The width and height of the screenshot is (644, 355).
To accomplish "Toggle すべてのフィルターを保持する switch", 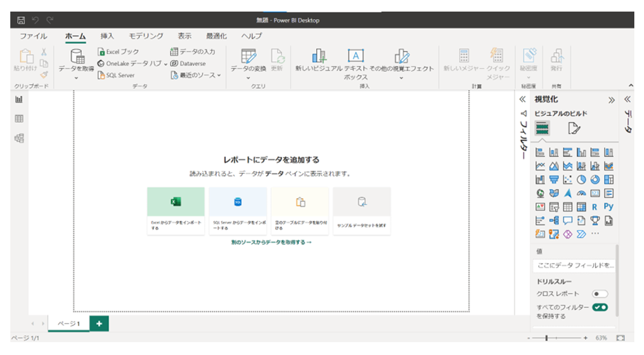I will point(600,307).
